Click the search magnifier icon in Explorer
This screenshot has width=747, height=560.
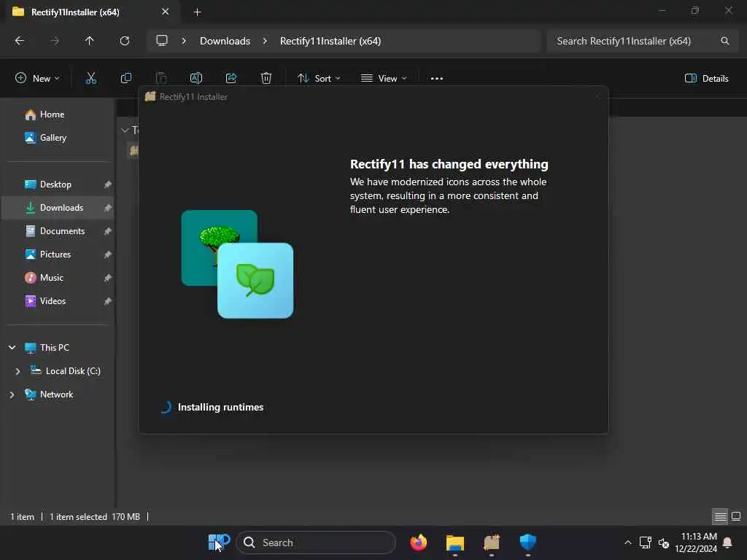(724, 41)
